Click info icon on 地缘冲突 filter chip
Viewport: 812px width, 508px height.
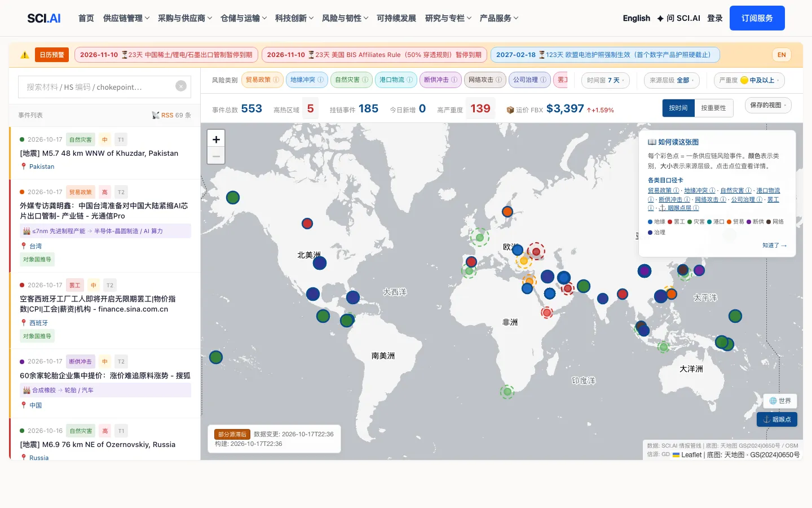[x=321, y=80]
